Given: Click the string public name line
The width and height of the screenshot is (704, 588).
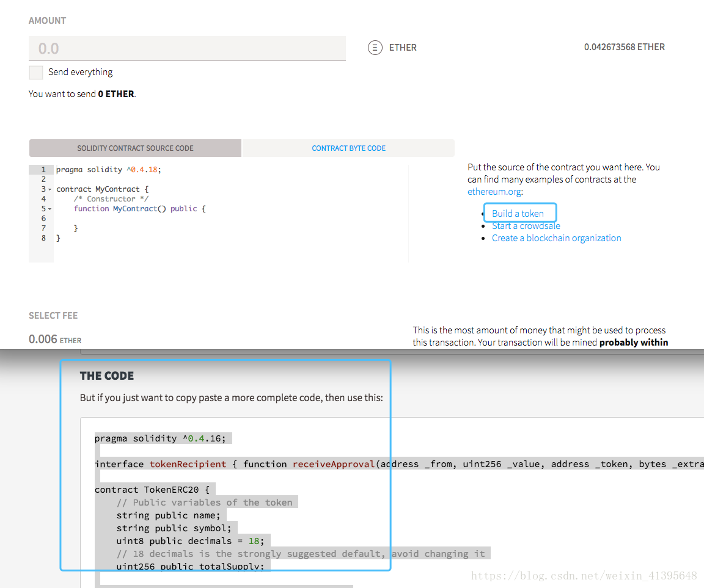Looking at the screenshot, I should pos(169,515).
